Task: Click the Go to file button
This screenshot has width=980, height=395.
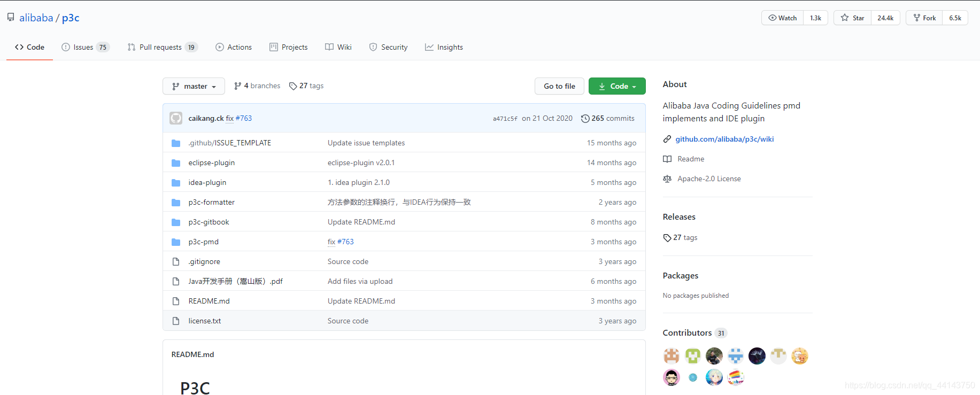Action: 559,86
